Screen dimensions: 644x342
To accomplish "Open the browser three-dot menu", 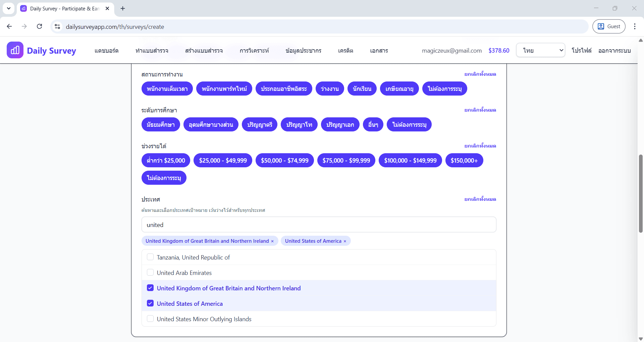I will click(635, 26).
